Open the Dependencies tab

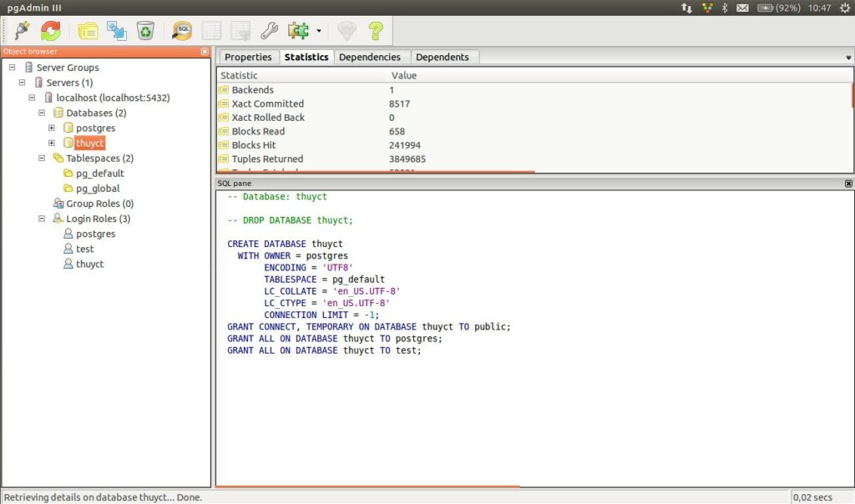(x=370, y=58)
